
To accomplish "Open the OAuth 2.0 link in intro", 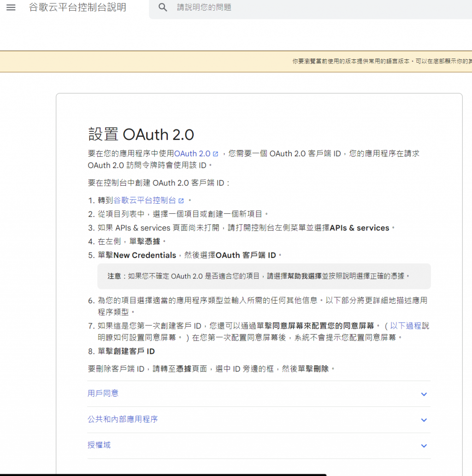I will [x=192, y=153].
